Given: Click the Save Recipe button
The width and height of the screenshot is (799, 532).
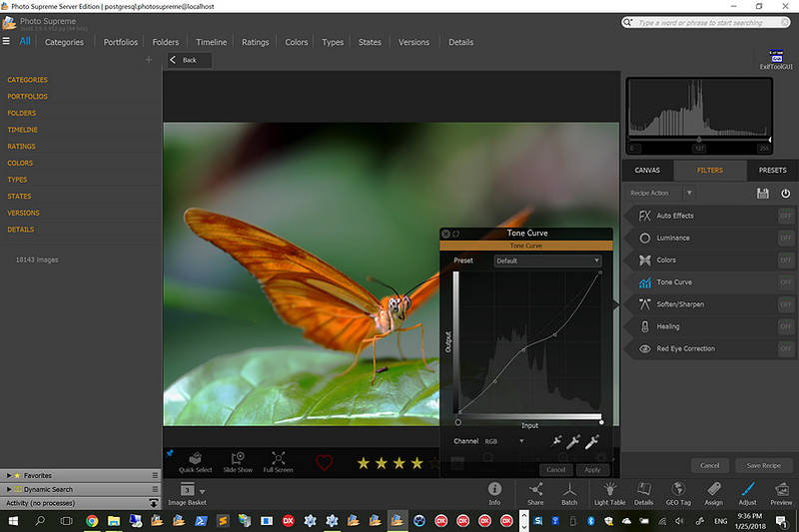Looking at the screenshot, I should click(x=763, y=465).
